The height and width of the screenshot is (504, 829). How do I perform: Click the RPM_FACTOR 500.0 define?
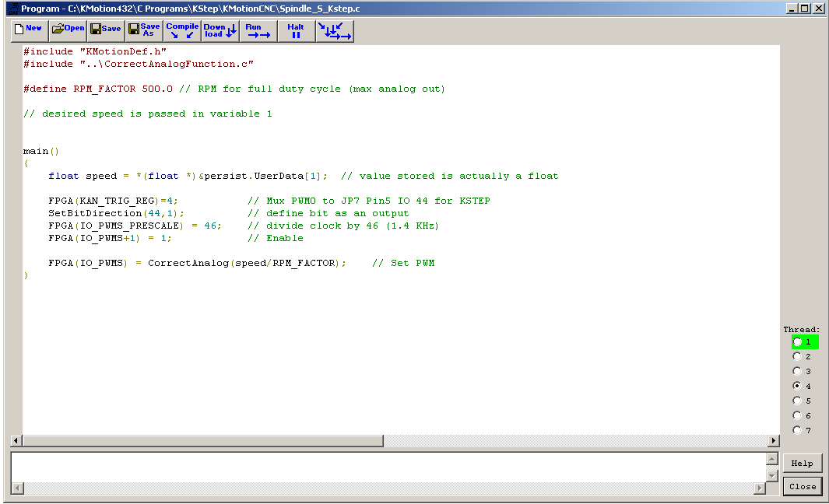click(x=98, y=89)
